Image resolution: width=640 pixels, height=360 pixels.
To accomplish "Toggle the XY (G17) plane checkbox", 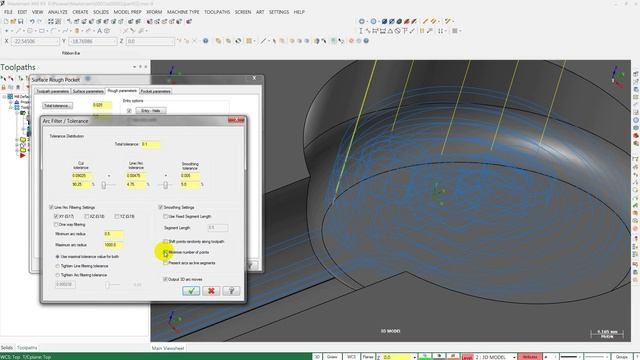I will click(x=56, y=216).
